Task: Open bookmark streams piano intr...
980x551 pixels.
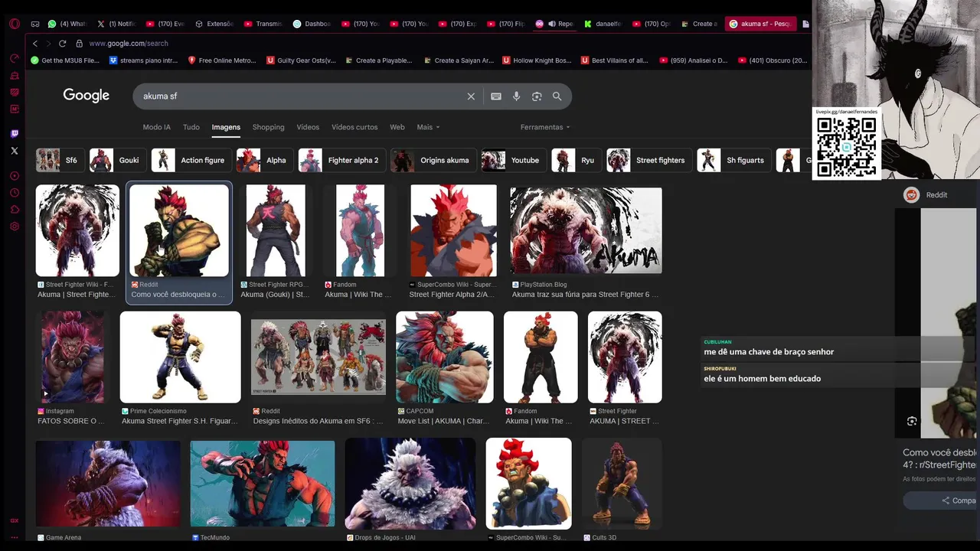Action: click(x=144, y=60)
